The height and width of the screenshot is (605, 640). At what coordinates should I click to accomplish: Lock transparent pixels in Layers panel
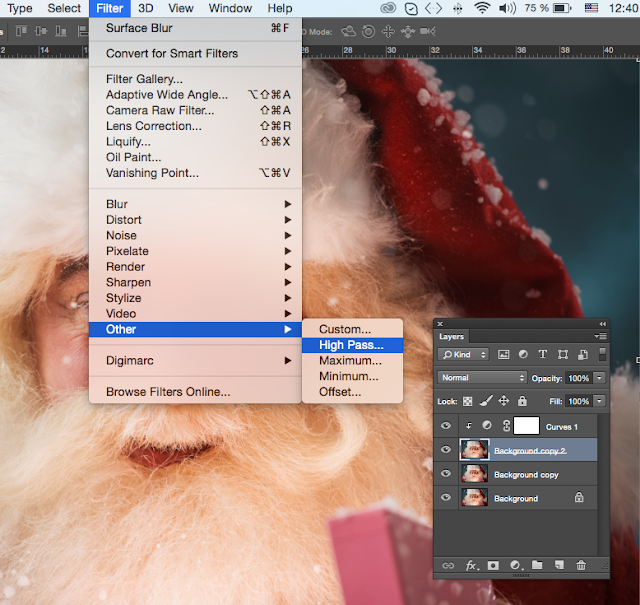tap(467, 401)
